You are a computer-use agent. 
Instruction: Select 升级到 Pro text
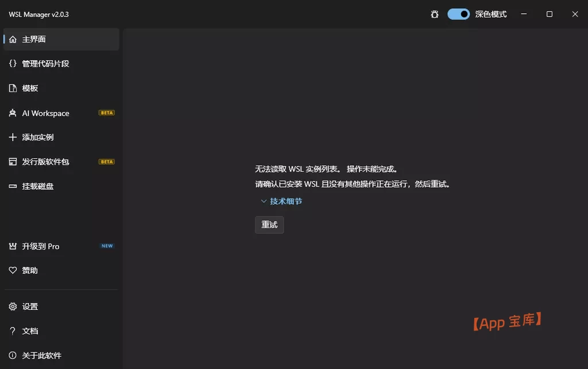41,247
